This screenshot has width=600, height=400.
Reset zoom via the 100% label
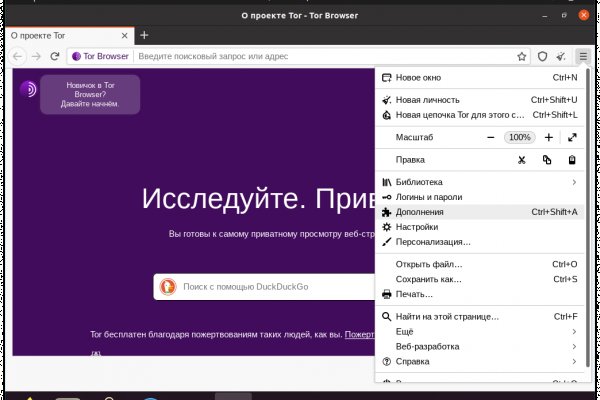(x=519, y=137)
